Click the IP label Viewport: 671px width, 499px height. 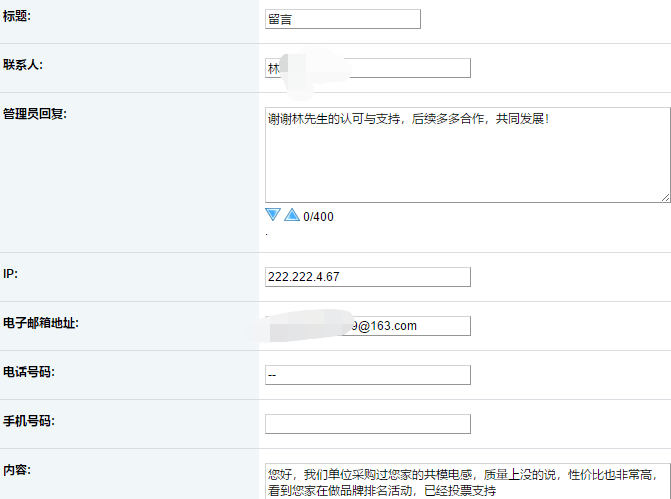click(x=10, y=273)
